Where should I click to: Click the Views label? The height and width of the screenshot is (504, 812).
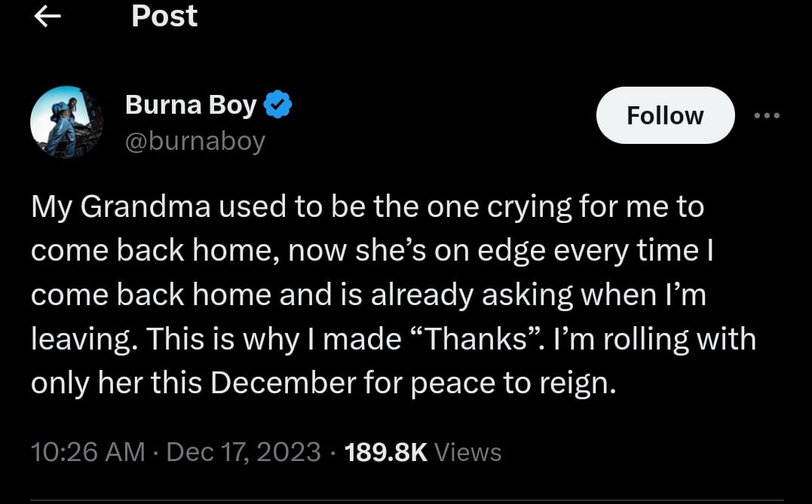point(468,452)
